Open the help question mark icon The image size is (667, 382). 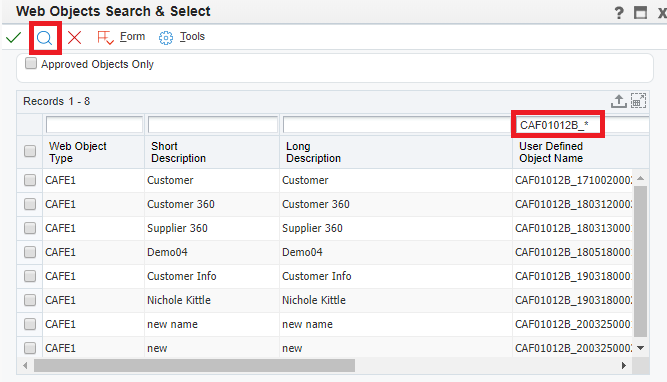point(619,12)
